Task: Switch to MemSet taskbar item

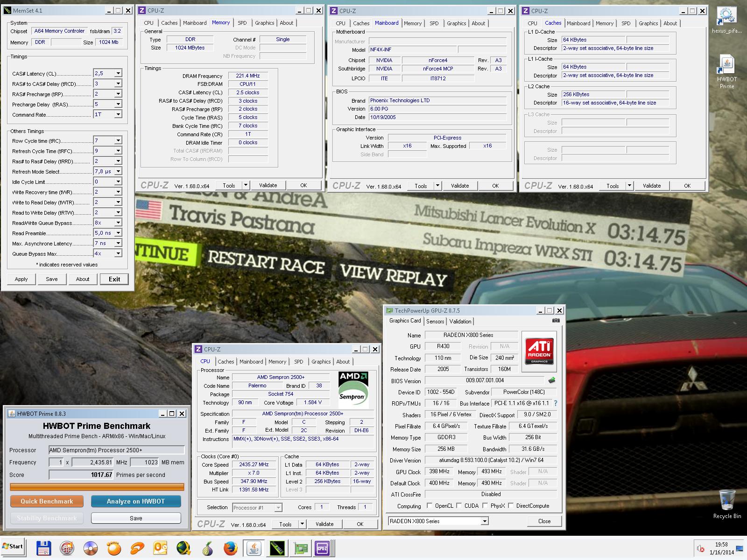Action: tap(277, 548)
